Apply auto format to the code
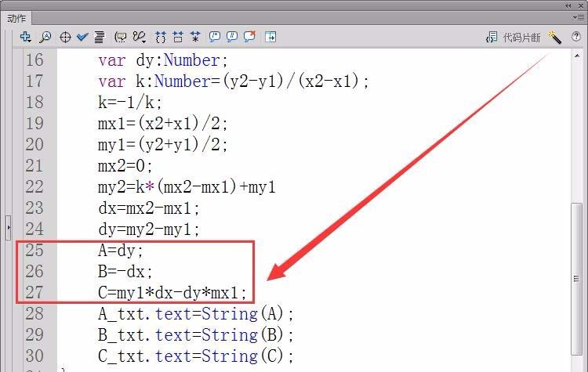The width and height of the screenshot is (588, 372). [x=100, y=37]
